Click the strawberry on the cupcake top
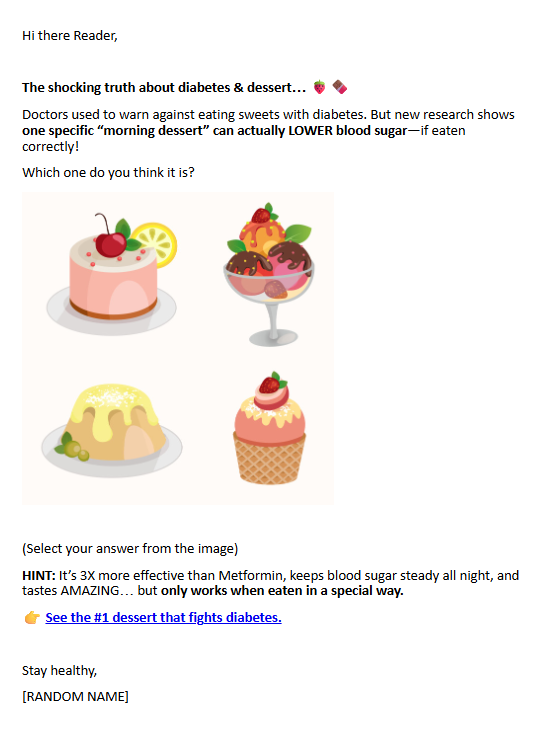 click(x=270, y=384)
